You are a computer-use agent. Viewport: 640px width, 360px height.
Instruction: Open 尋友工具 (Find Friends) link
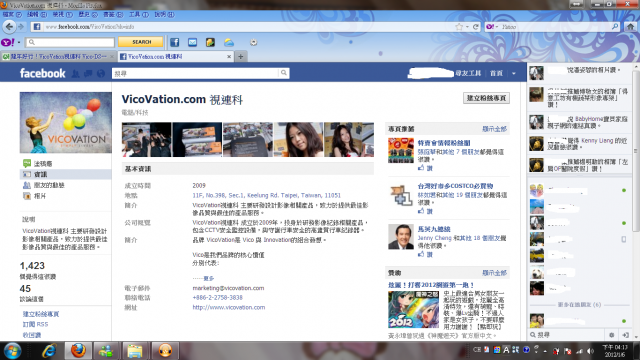468,73
